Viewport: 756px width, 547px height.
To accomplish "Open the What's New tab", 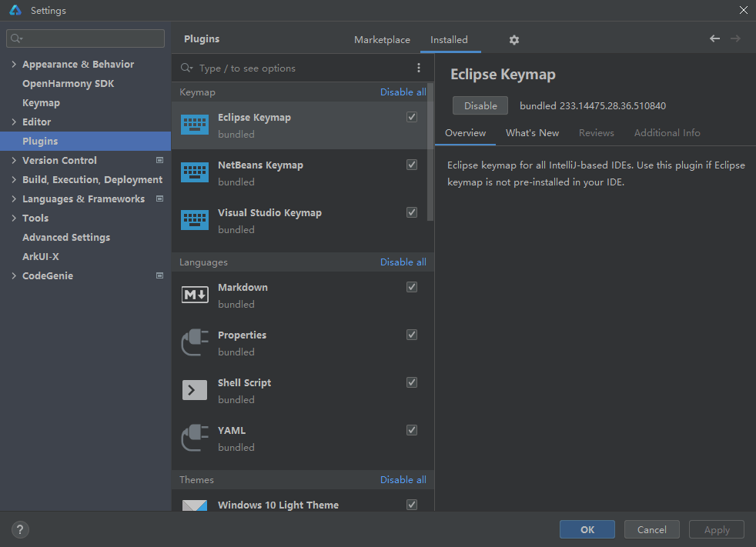I will pos(532,133).
